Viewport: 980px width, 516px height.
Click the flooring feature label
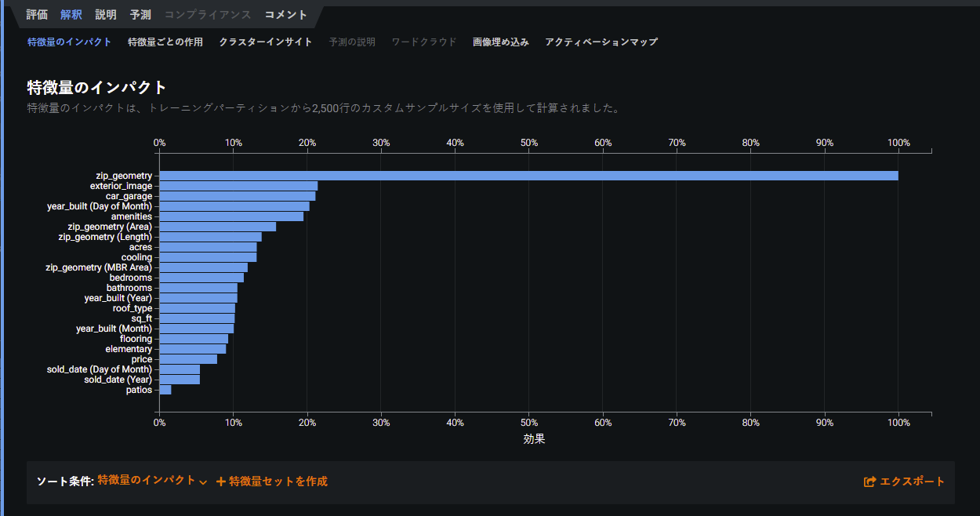136,339
